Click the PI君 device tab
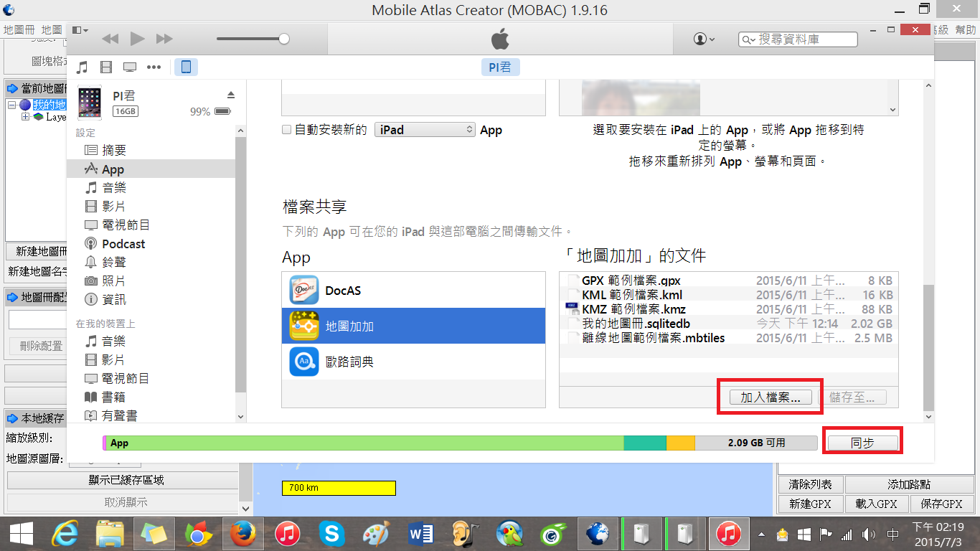 [x=500, y=67]
